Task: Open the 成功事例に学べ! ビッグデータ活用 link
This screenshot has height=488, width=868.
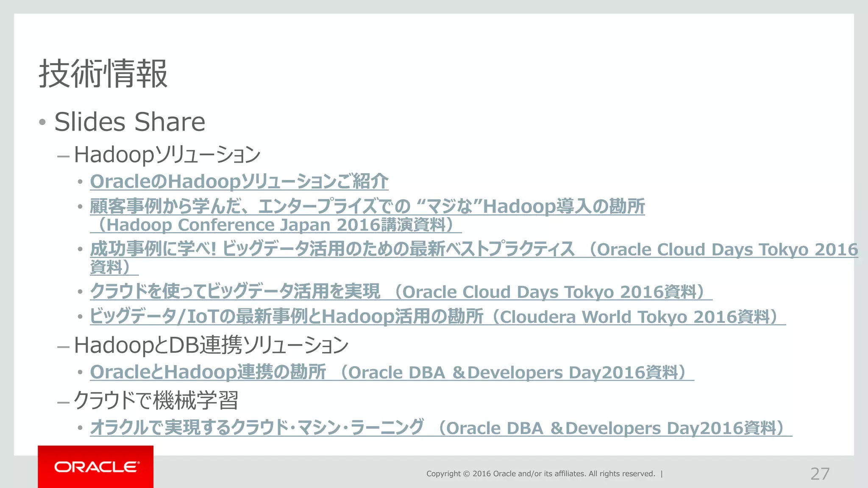Action: tap(474, 258)
